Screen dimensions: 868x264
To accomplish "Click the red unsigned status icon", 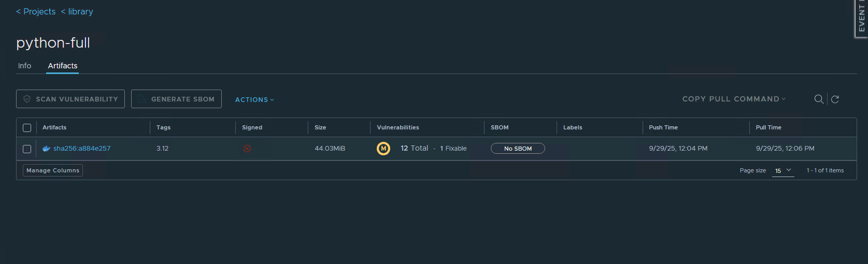I will (247, 149).
